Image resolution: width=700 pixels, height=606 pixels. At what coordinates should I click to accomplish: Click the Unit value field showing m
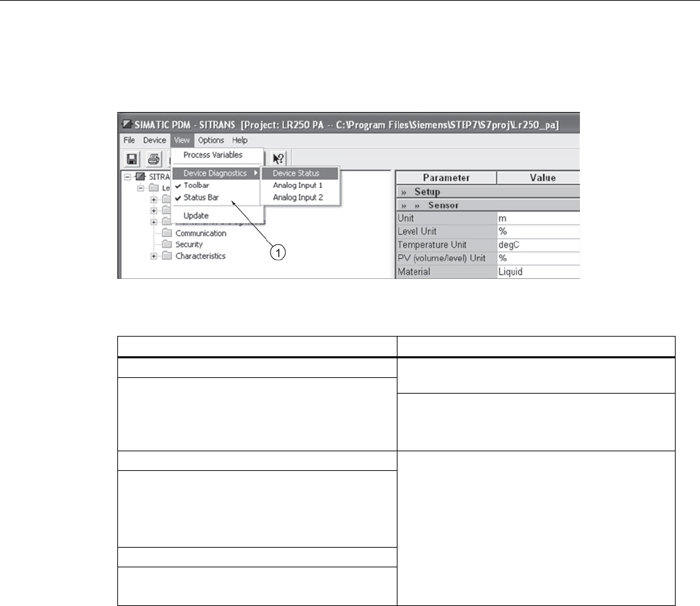pos(539,219)
